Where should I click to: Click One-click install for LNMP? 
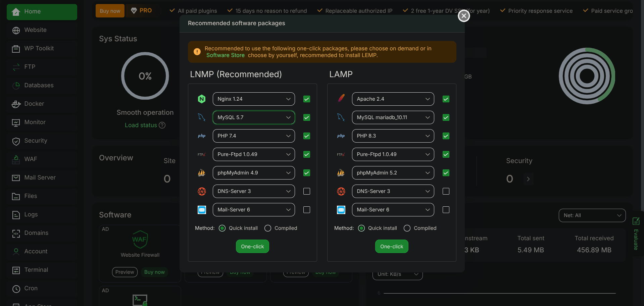tap(252, 246)
